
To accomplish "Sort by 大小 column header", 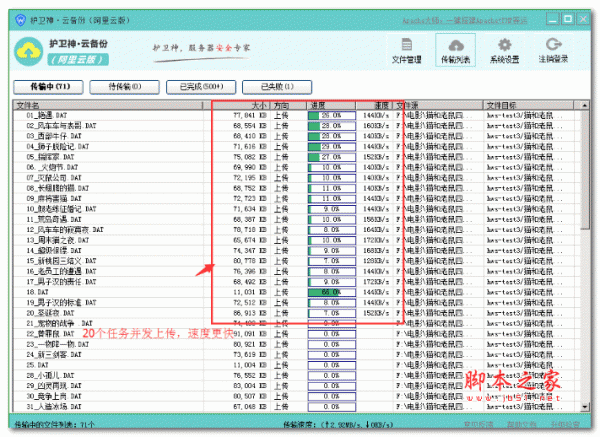I will pos(236,105).
